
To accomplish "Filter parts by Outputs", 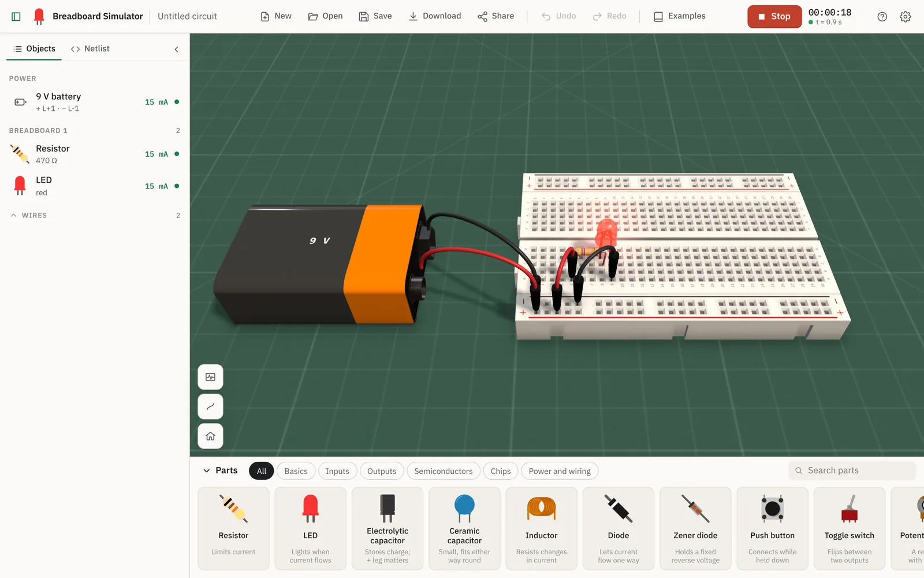I will pos(382,471).
